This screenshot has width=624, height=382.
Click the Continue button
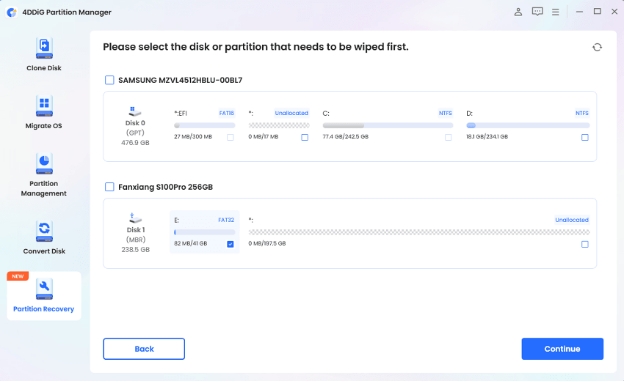pyautogui.click(x=562, y=349)
